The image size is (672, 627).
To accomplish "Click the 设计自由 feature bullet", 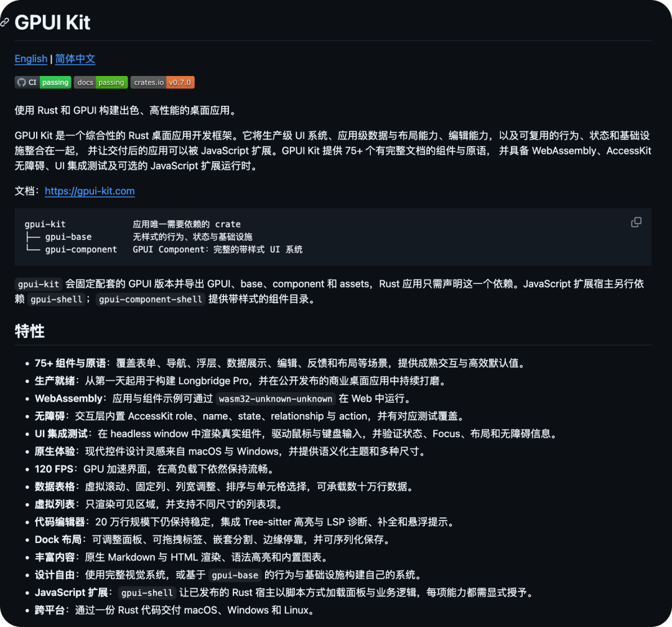I will click(x=229, y=575).
